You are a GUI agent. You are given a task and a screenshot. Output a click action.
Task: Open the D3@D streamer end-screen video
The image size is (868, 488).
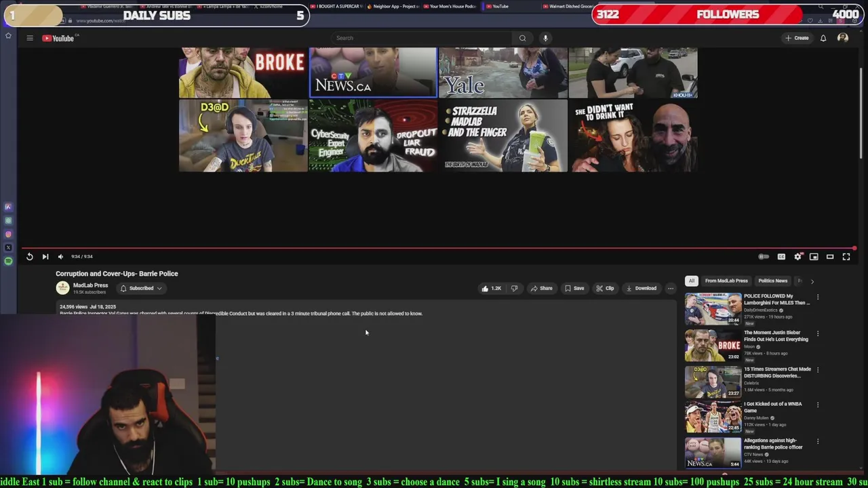(243, 136)
